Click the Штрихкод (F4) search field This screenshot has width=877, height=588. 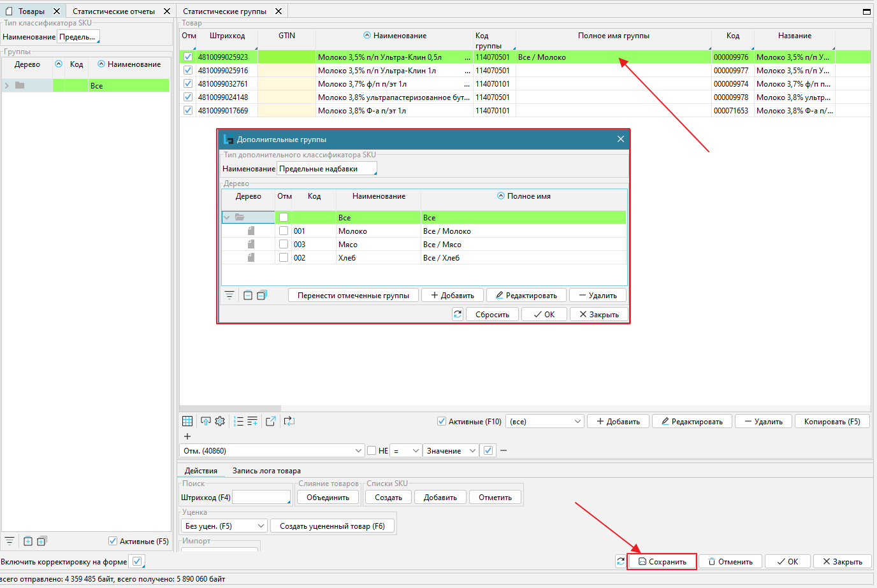(261, 497)
